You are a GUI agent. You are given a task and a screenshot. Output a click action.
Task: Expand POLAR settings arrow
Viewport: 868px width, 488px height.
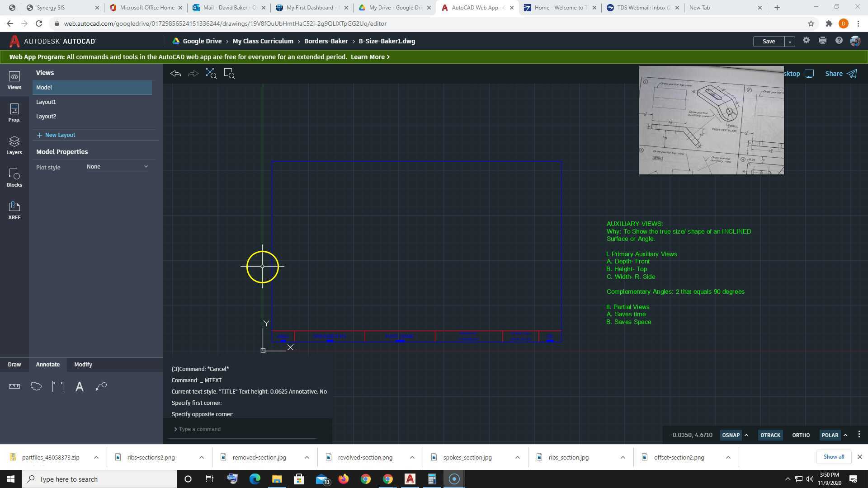845,435
